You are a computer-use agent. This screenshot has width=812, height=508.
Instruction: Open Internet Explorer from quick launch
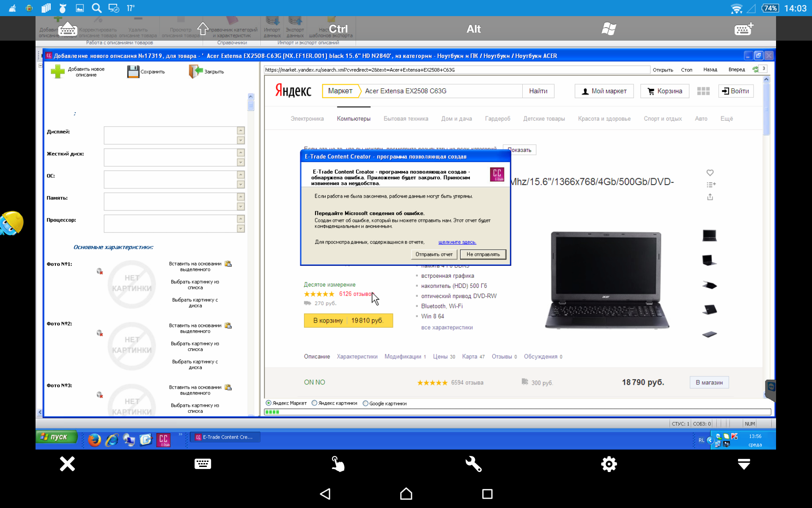coord(112,440)
